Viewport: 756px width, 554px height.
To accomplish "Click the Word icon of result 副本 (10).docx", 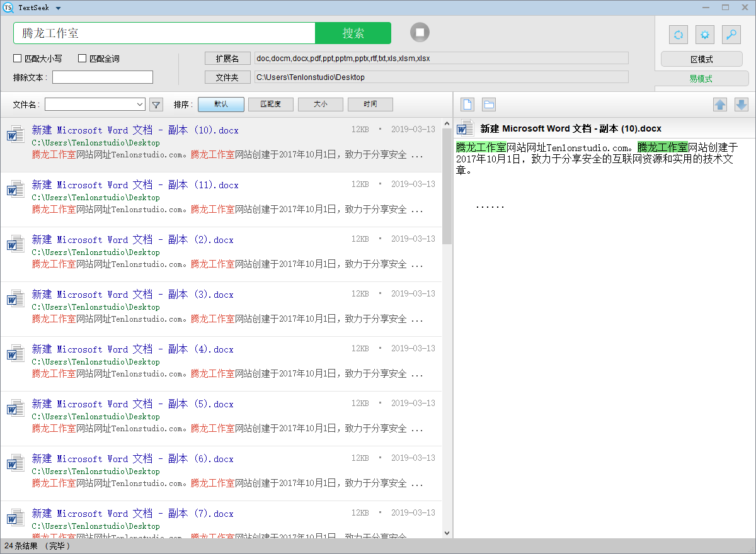I will 15,134.
